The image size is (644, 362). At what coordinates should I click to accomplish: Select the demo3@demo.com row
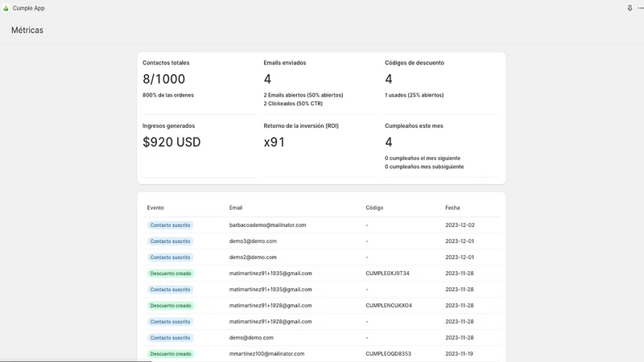tap(321, 241)
